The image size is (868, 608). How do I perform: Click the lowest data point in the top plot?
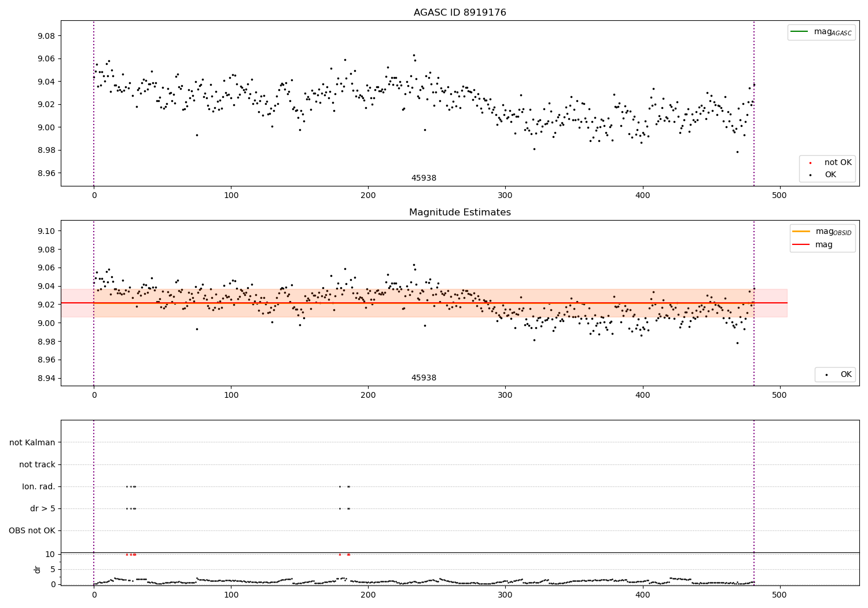pos(737,152)
